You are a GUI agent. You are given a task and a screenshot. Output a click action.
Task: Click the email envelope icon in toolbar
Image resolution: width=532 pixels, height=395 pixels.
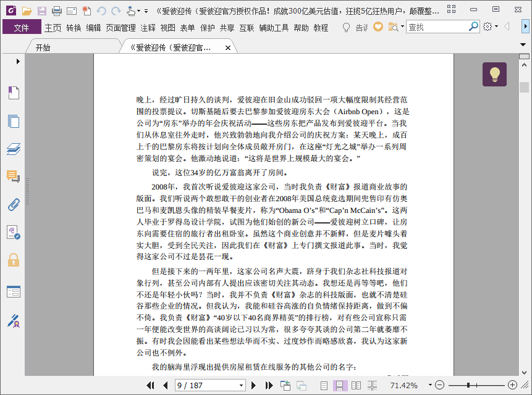coord(72,11)
